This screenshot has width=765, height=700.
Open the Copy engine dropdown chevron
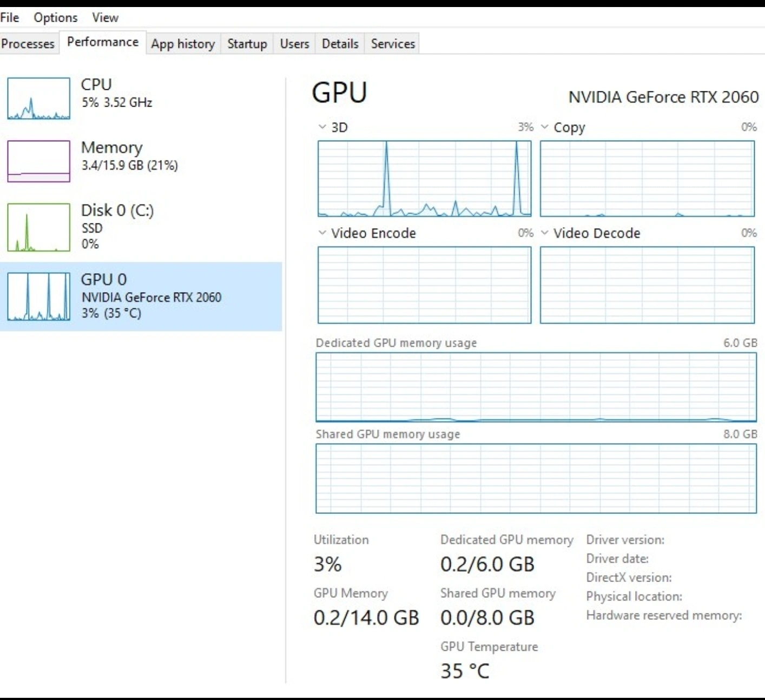(x=545, y=127)
